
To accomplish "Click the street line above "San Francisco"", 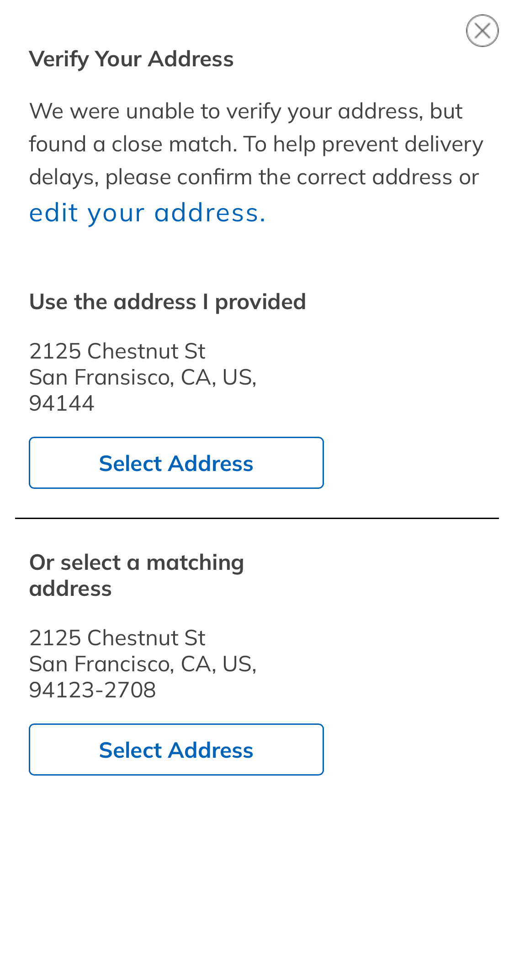I will click(117, 638).
